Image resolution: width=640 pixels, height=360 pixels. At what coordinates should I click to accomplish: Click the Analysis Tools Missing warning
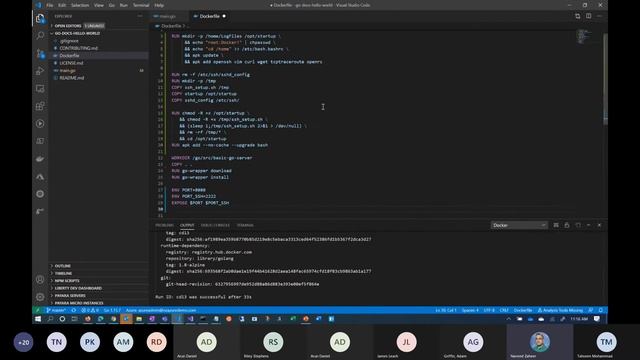pos(560,310)
